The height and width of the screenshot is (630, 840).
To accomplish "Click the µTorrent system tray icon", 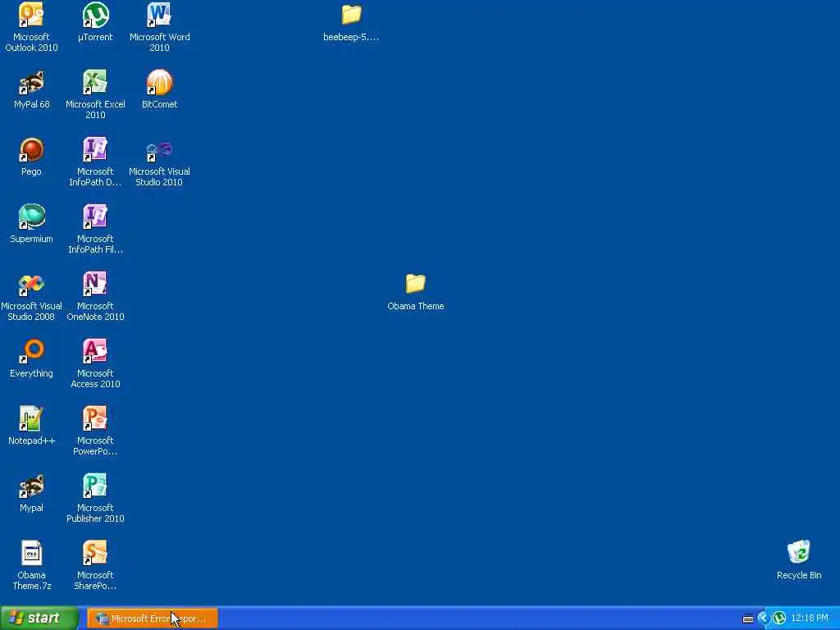I will pyautogui.click(x=779, y=619).
